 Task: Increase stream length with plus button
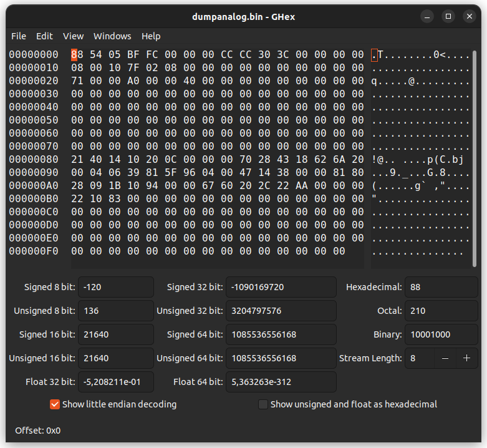(x=466, y=358)
